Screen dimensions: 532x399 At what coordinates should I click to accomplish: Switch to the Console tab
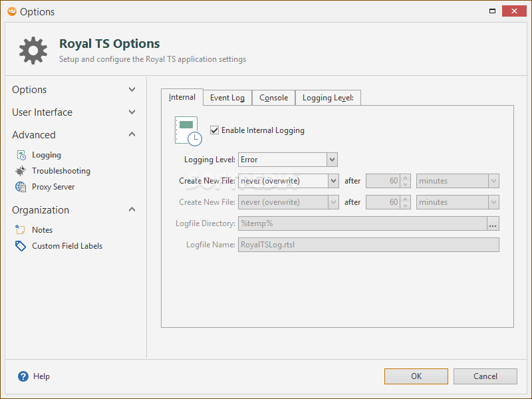point(273,98)
